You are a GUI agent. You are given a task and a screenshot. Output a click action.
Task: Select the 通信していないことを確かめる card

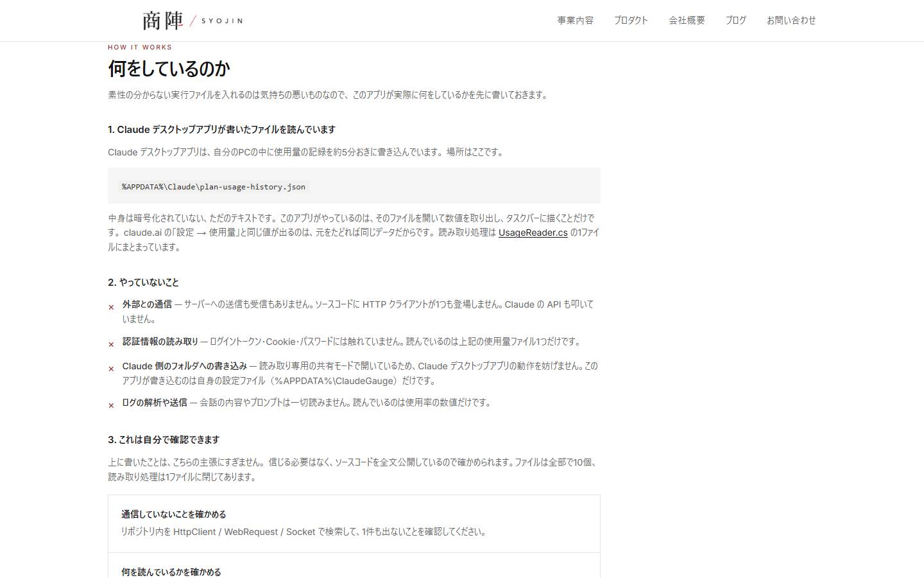354,523
